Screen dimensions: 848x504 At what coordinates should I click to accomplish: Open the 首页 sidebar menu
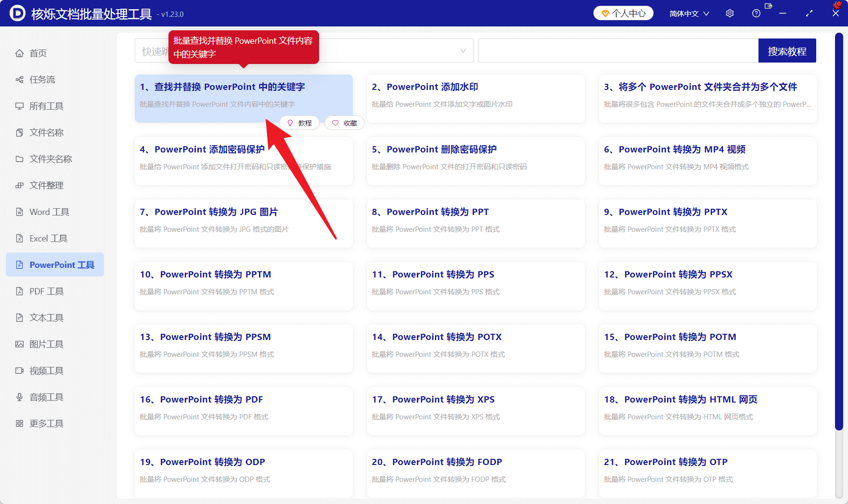[x=55, y=53]
